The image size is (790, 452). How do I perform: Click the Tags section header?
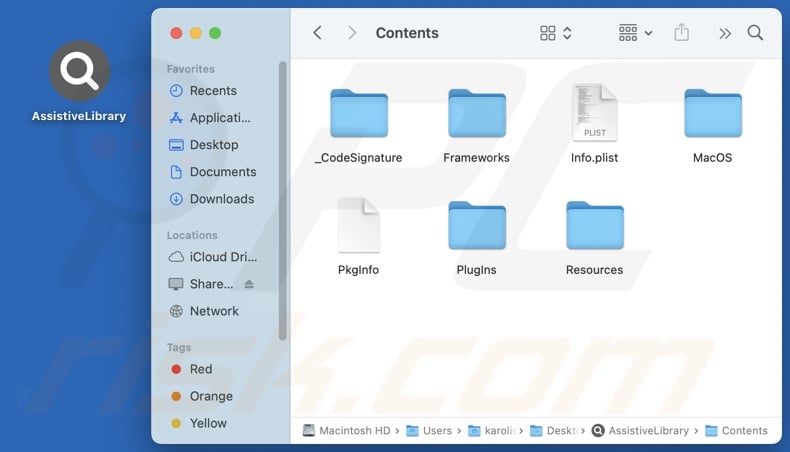point(179,348)
